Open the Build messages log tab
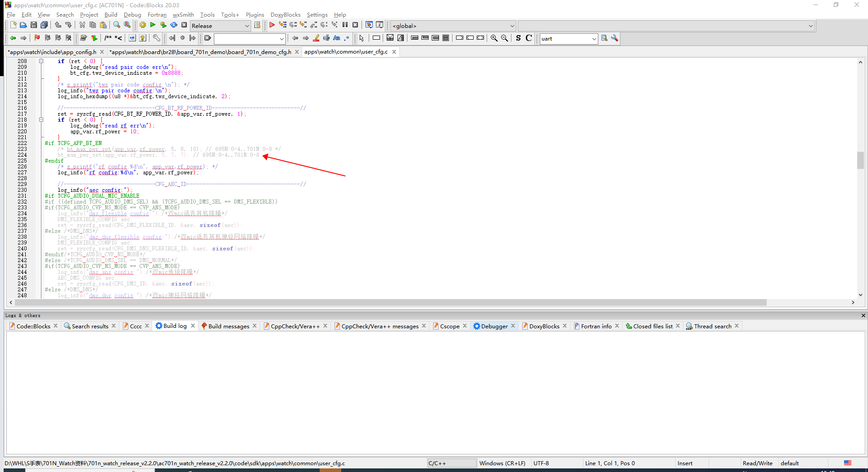The image size is (868, 472). pyautogui.click(x=229, y=326)
